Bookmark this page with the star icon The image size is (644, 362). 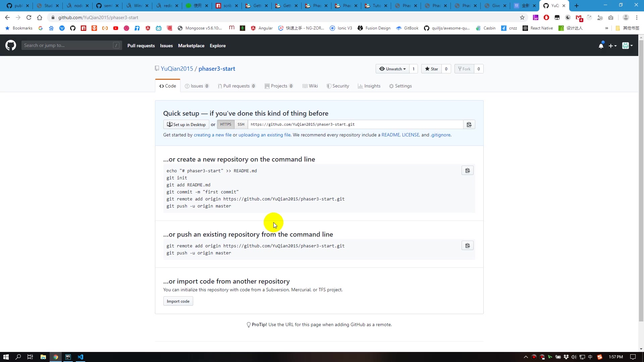(x=522, y=17)
